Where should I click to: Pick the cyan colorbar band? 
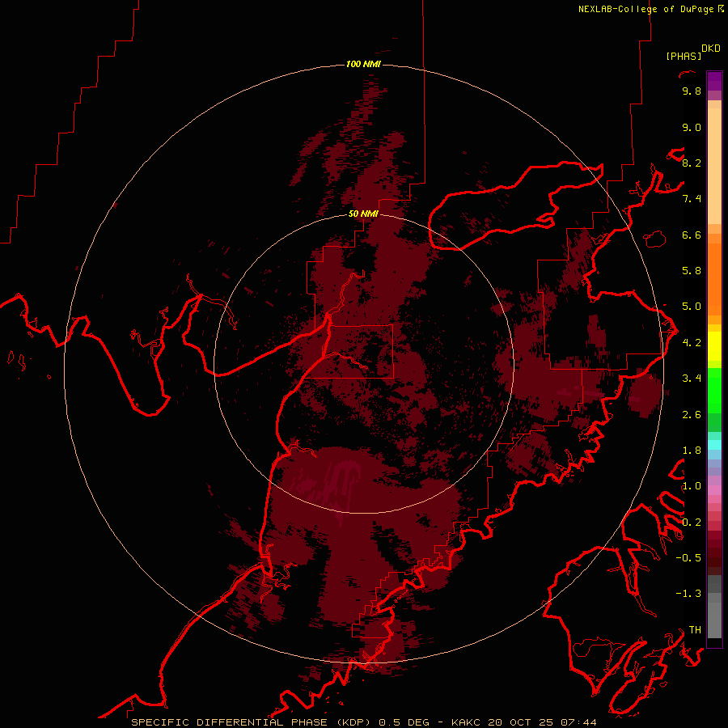(x=714, y=445)
